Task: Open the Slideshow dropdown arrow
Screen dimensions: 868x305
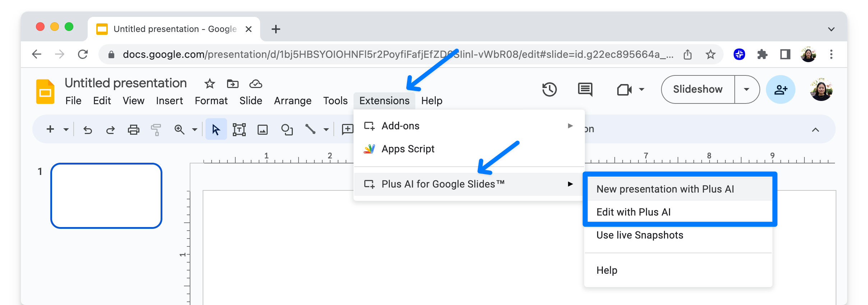Action: [747, 89]
